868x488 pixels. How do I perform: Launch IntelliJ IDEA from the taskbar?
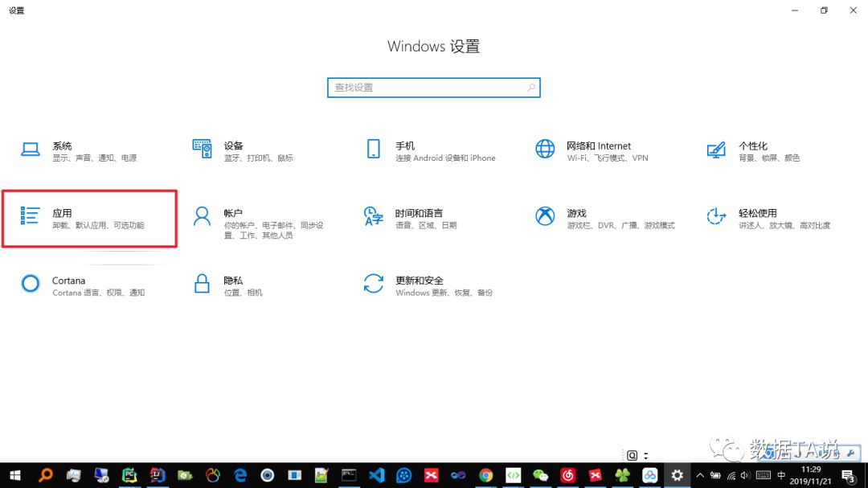point(158,475)
